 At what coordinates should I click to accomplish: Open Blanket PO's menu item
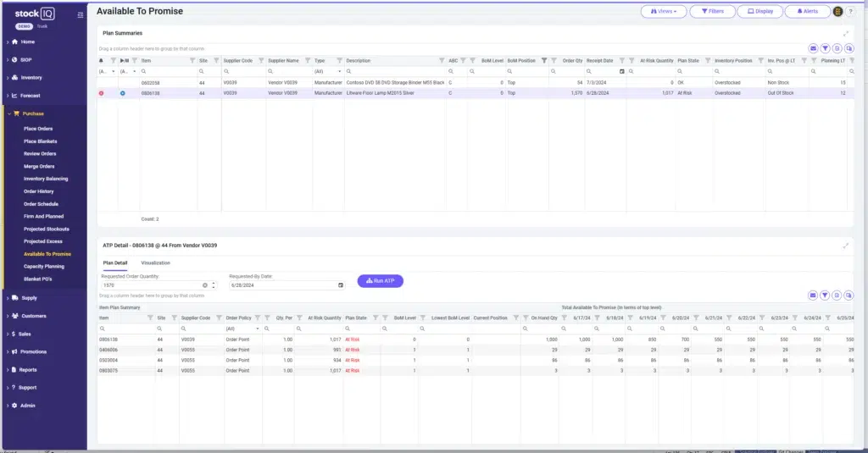pos(37,279)
